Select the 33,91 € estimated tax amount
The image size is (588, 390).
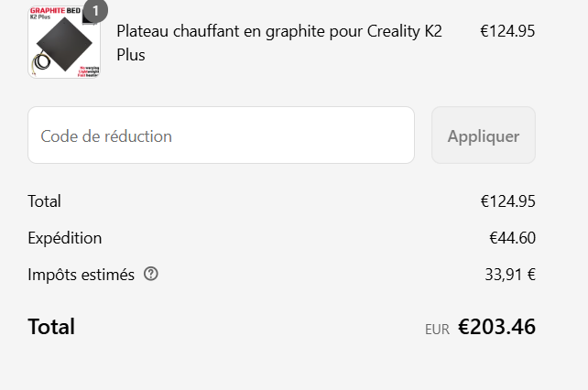click(510, 274)
